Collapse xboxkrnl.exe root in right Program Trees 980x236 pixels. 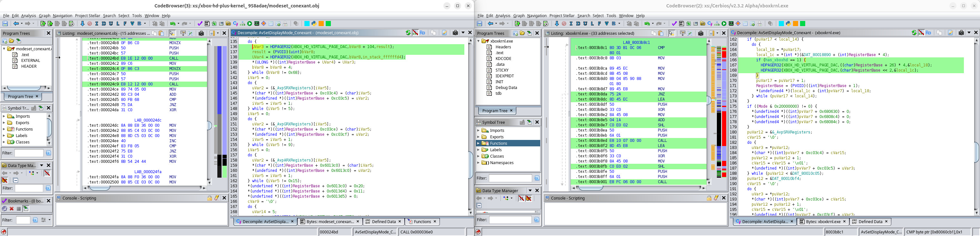(479, 41)
